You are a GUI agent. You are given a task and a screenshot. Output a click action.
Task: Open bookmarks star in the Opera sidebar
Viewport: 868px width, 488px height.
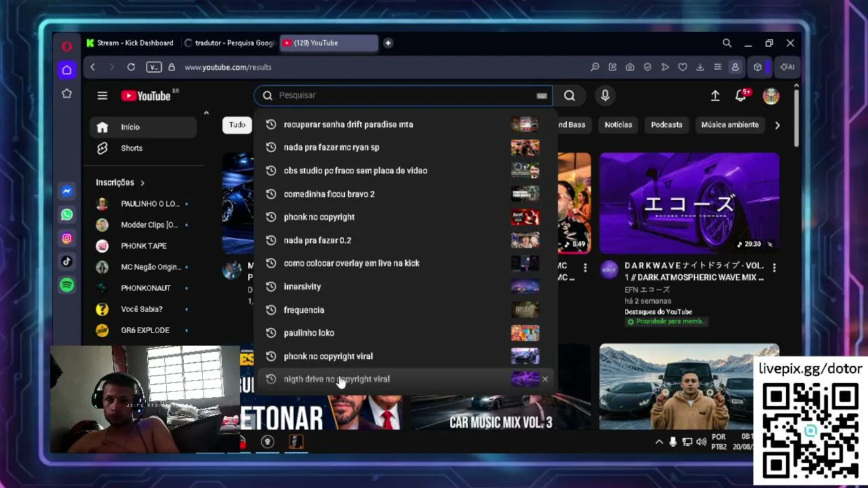[66, 94]
